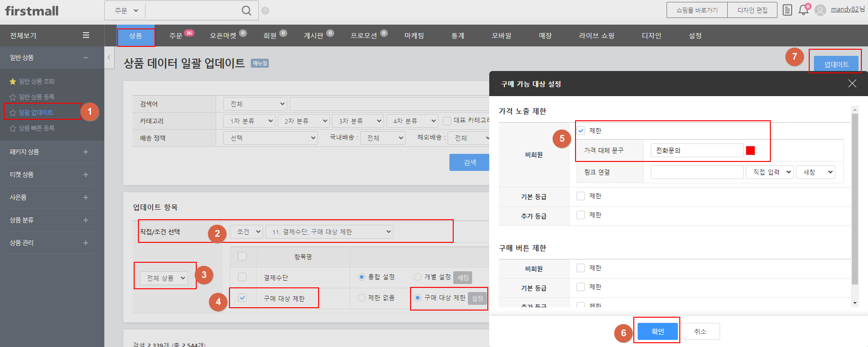The image size is (868, 347).
Task: Check 기본 등급 가격 노출 제한 checkbox
Action: pos(581,196)
